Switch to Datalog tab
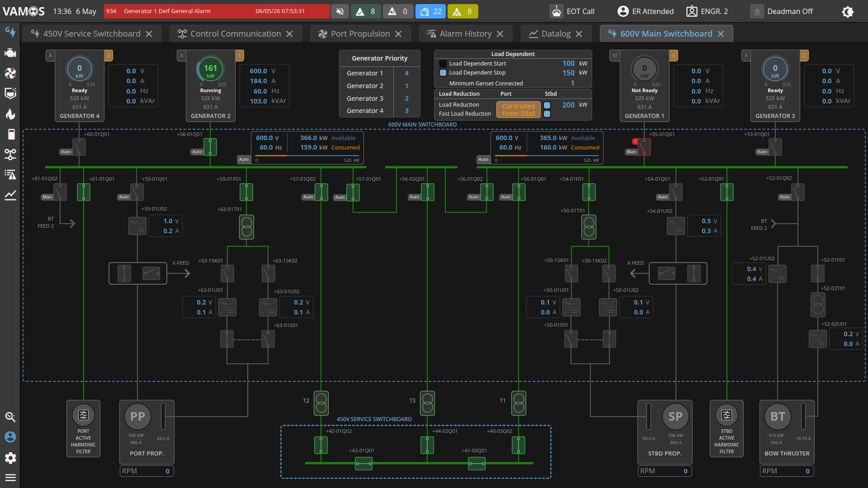 [x=556, y=34]
